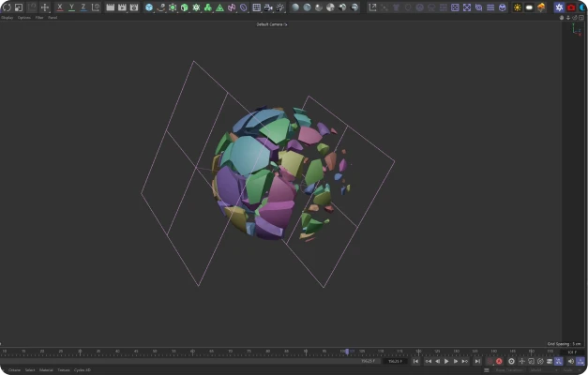
Task: Select the Scale tool icon
Action: pyautogui.click(x=19, y=7)
